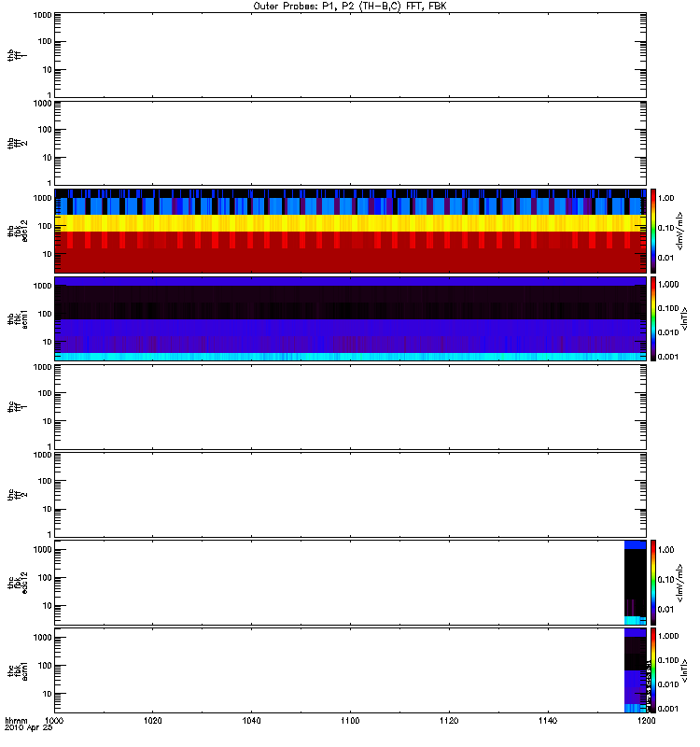Click the thc fbk edc12 panel axis label
The image size is (700, 747).
[x=18, y=583]
